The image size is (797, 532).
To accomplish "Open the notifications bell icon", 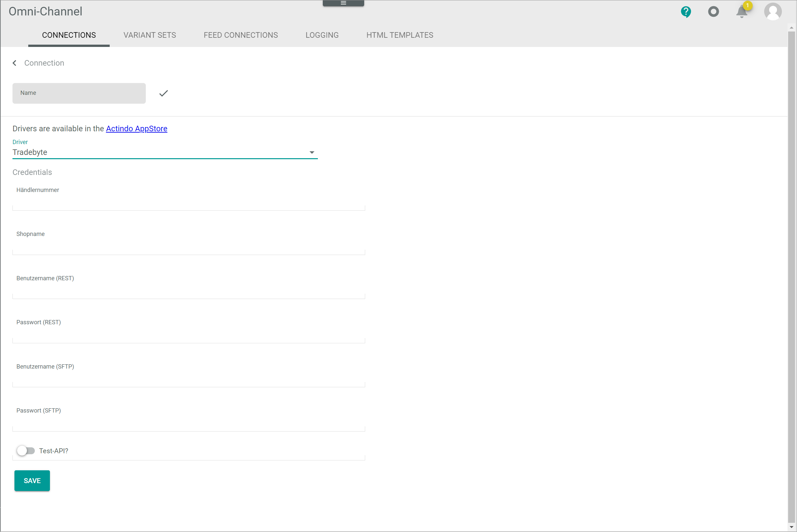I will click(742, 12).
